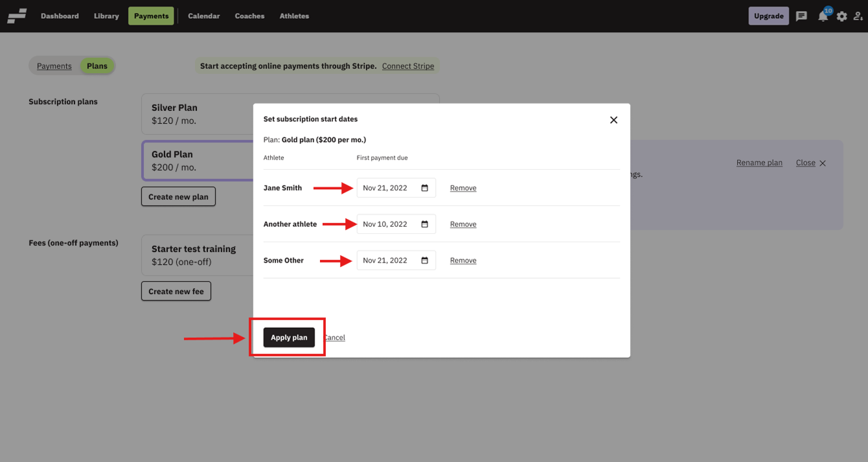Click Gold plan ($200 per mo.) text
Image resolution: width=868 pixels, height=462 pixels.
324,140
